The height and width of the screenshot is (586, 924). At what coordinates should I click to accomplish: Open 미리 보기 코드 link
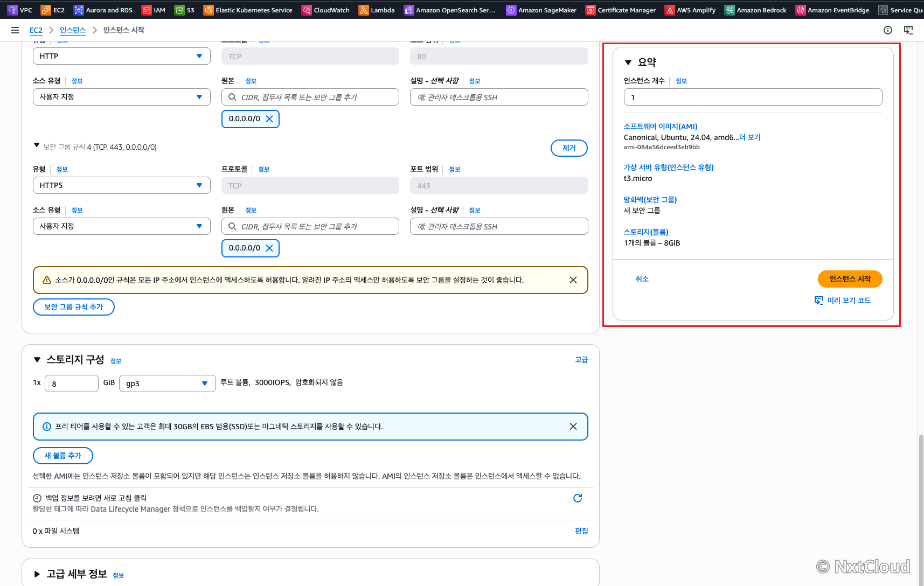click(x=843, y=301)
